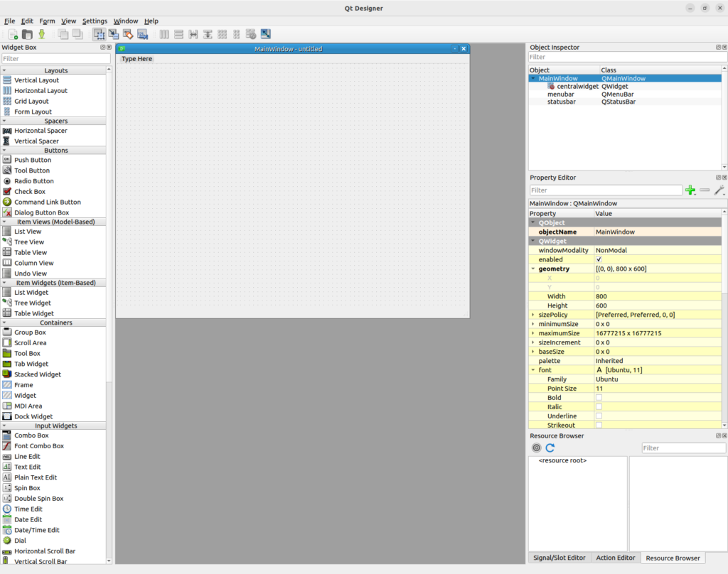This screenshot has width=728, height=574.
Task: Toggle the Italic font checkbox
Action: [x=599, y=407]
